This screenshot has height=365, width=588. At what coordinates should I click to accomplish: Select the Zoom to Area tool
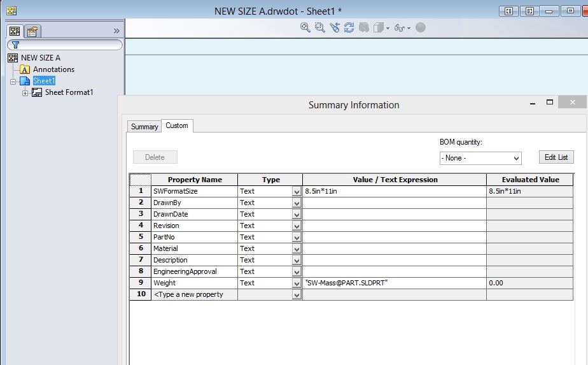[319, 27]
